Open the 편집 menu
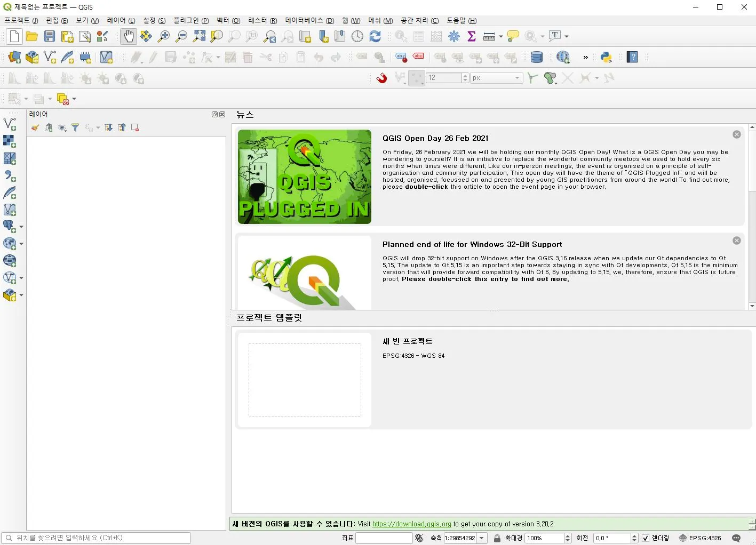The image size is (756, 545). [57, 20]
